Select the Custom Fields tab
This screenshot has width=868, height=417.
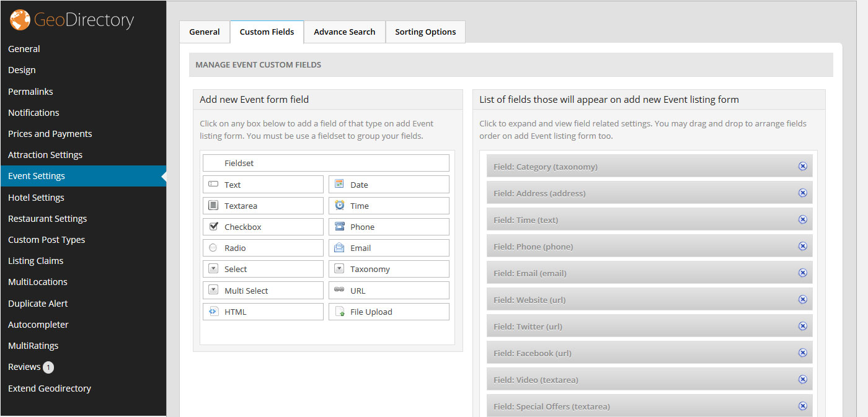[x=267, y=32]
